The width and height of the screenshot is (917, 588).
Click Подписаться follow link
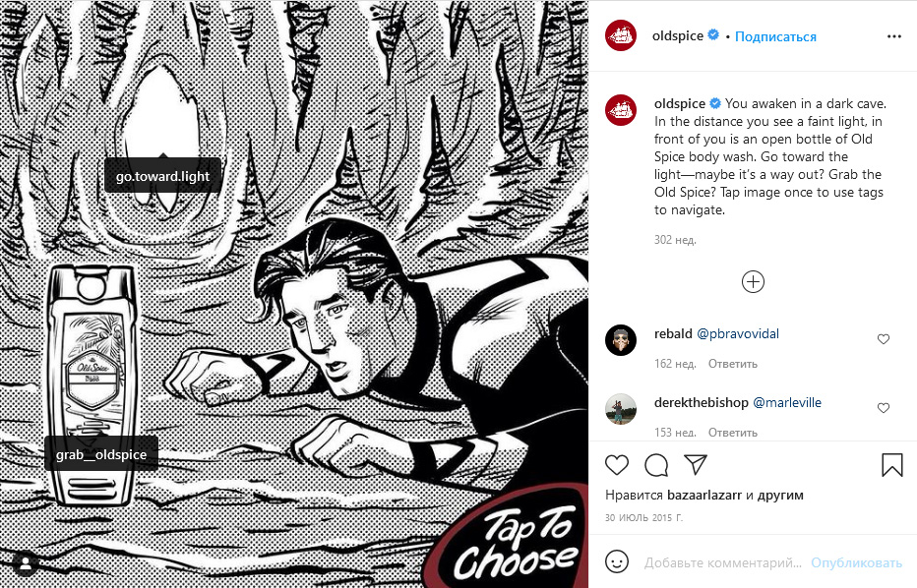pos(775,36)
